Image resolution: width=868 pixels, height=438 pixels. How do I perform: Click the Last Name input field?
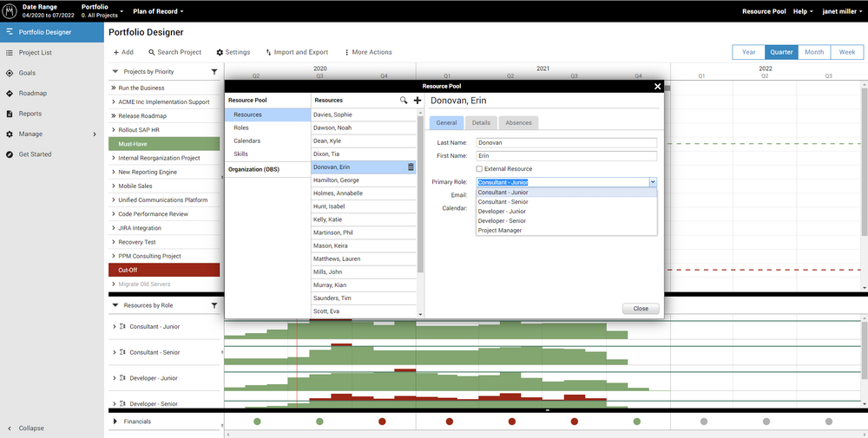pos(566,143)
